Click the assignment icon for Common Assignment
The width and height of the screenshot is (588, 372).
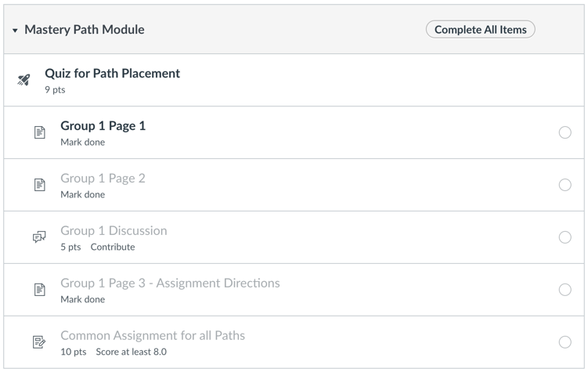[x=39, y=342]
